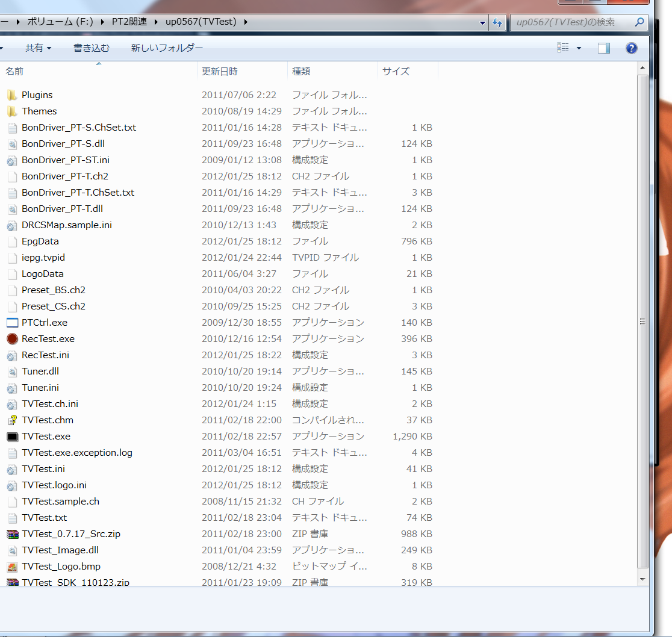The image size is (672, 637).
Task: Select TVTest.exe.exception.log file name
Action: point(77,453)
